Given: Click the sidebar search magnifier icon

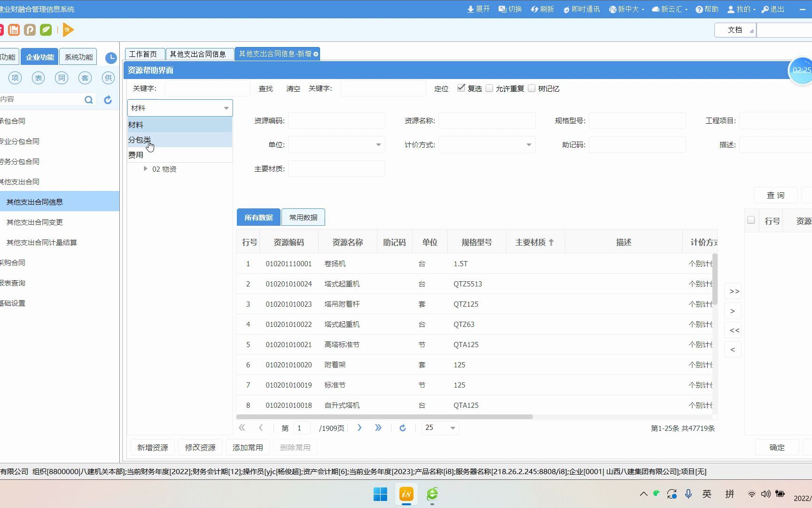Looking at the screenshot, I should pos(88,100).
